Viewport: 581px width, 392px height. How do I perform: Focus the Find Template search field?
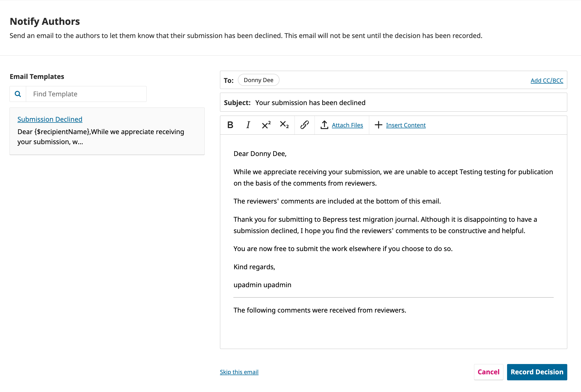(86, 94)
